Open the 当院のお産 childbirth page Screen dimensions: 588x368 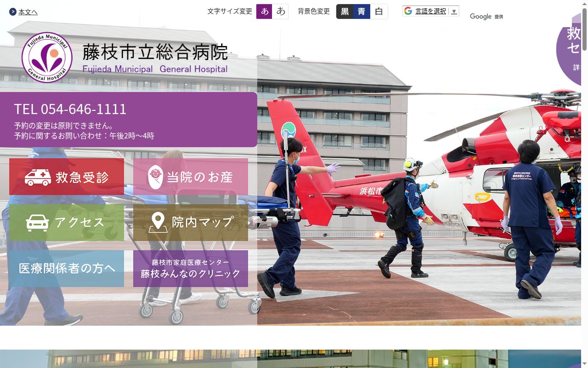(x=191, y=177)
